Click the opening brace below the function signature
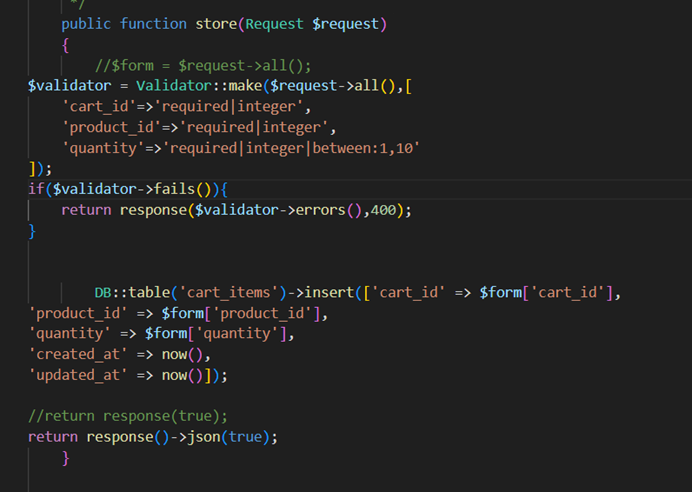 [x=65, y=45]
